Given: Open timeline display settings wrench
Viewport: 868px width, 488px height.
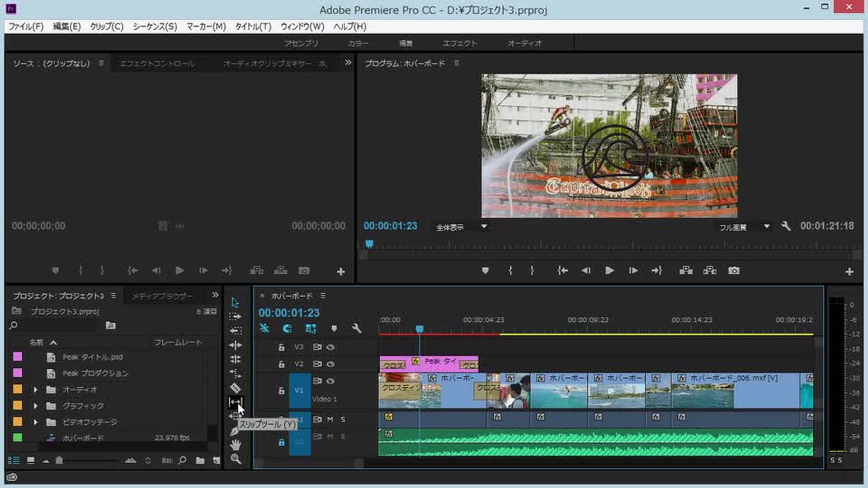Looking at the screenshot, I should [357, 328].
